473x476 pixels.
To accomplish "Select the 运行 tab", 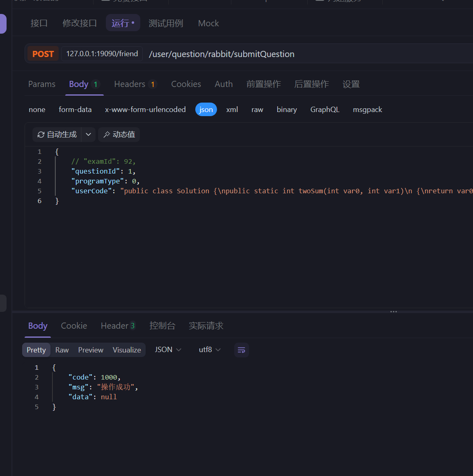I will (x=123, y=23).
